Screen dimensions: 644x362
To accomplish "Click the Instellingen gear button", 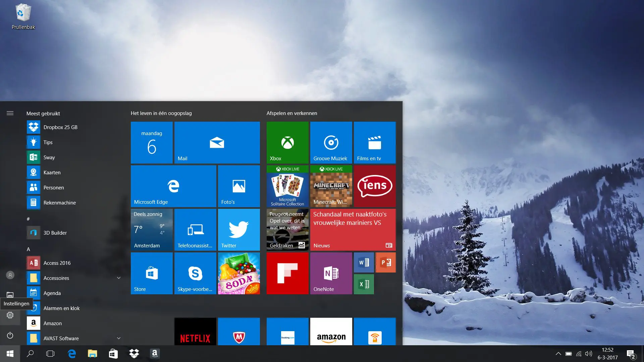I will (x=10, y=315).
